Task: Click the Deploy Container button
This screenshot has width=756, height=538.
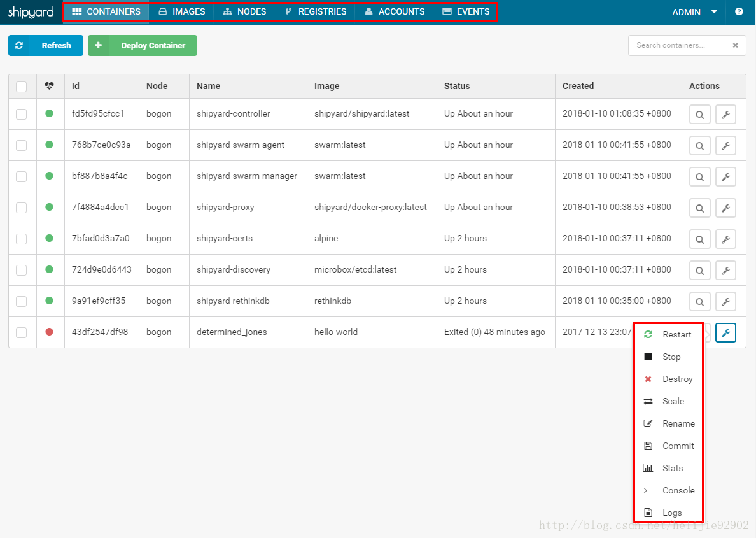Action: [x=143, y=45]
